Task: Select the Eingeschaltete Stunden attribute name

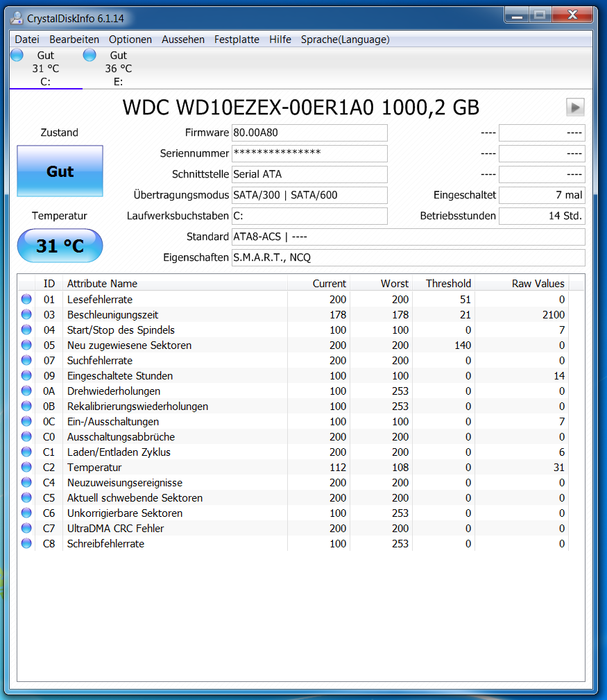Action: [x=120, y=376]
